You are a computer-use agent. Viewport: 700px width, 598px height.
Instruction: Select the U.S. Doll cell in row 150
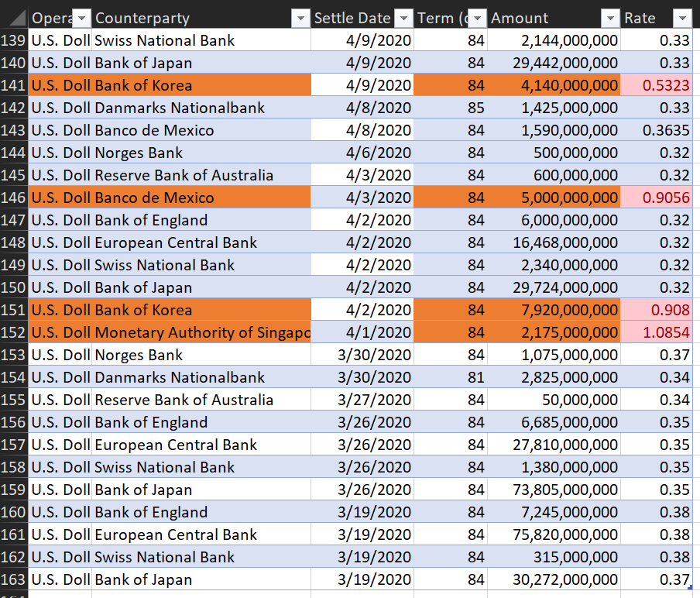(60, 287)
